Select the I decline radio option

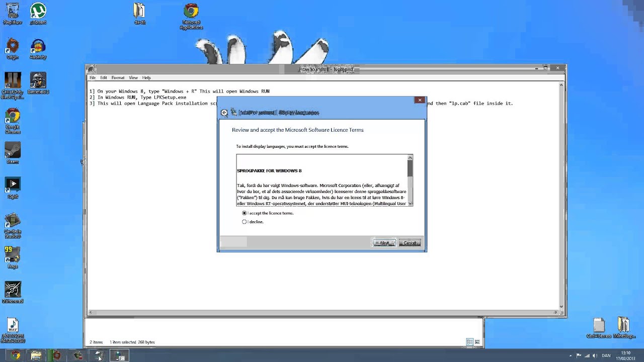(x=253, y=222)
